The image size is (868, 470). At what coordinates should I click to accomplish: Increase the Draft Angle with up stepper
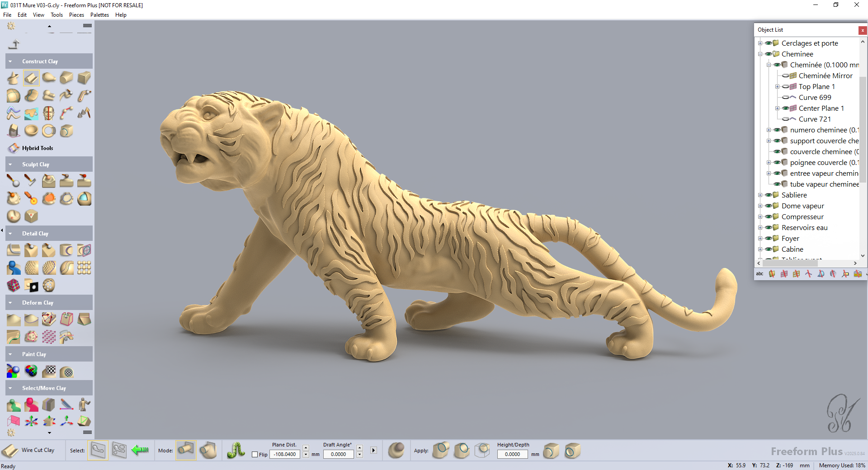click(359, 447)
